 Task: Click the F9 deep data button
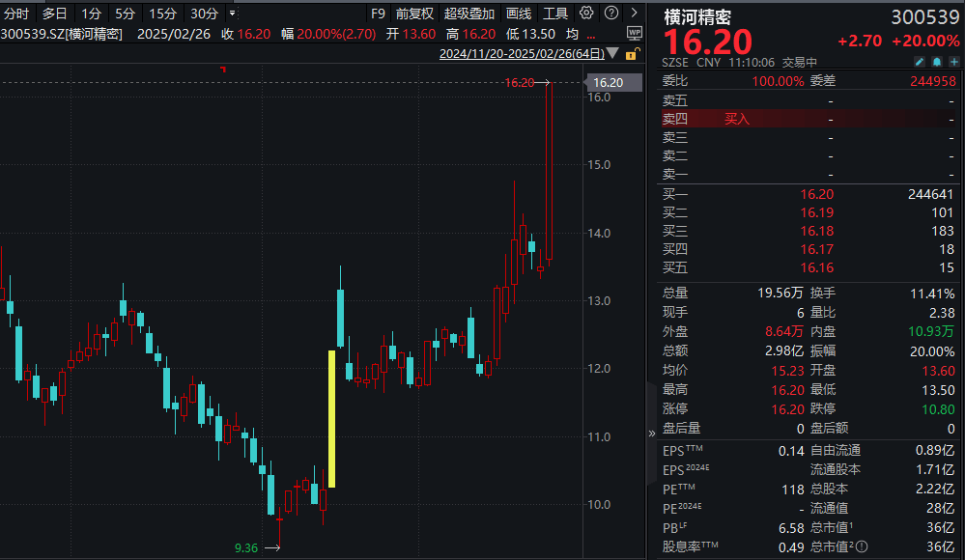pyautogui.click(x=378, y=14)
